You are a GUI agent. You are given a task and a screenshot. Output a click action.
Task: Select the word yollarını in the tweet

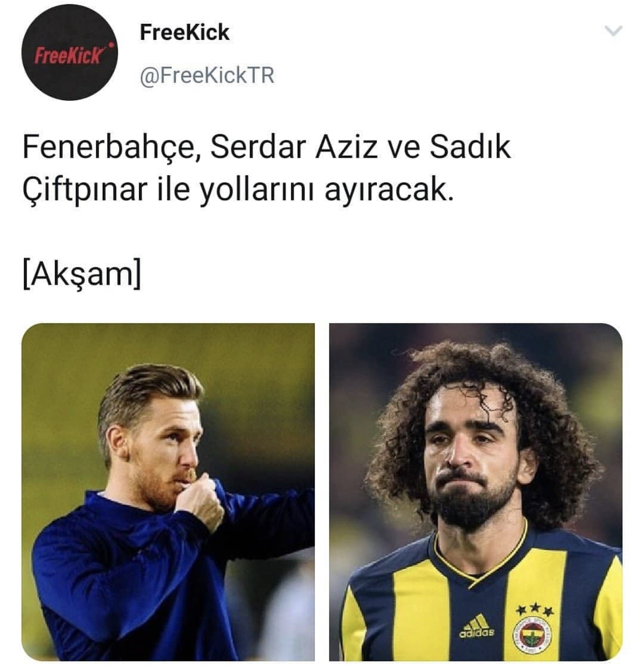tap(258, 191)
